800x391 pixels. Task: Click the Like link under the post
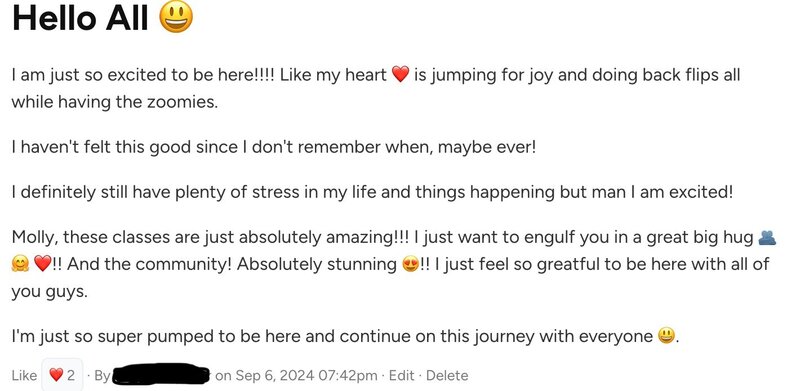[24, 376]
